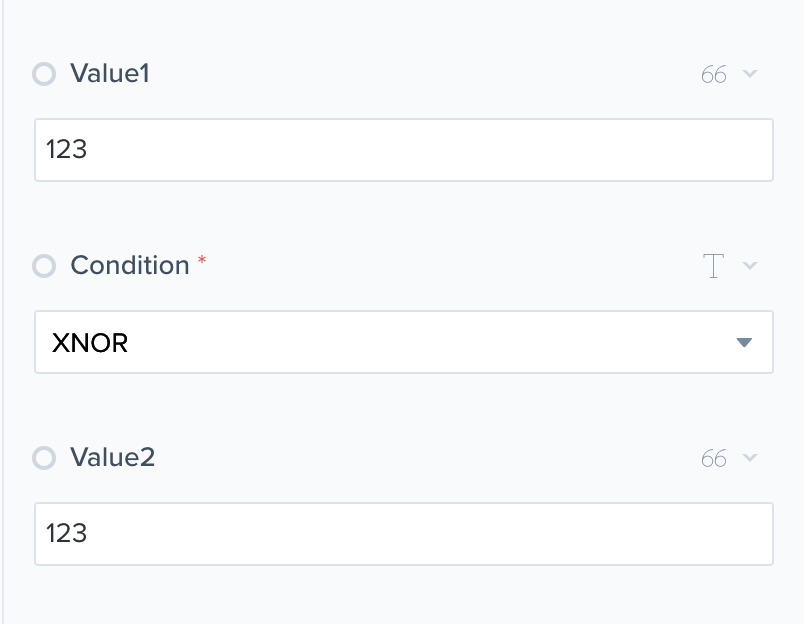Click the Condition field label

pyautogui.click(x=130, y=265)
